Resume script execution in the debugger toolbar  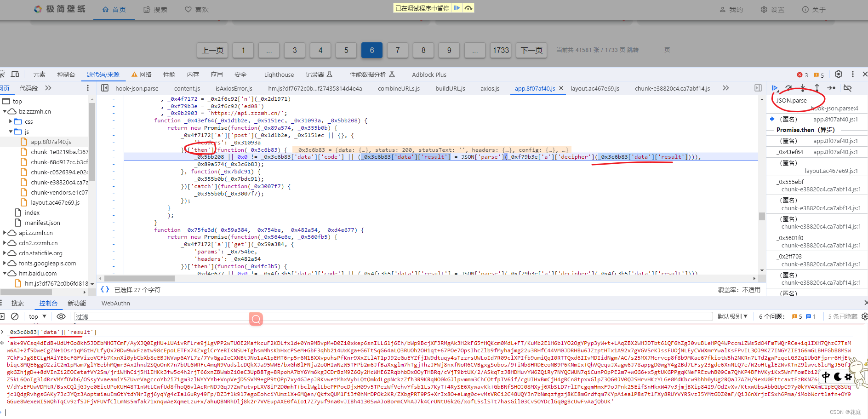pyautogui.click(x=775, y=88)
